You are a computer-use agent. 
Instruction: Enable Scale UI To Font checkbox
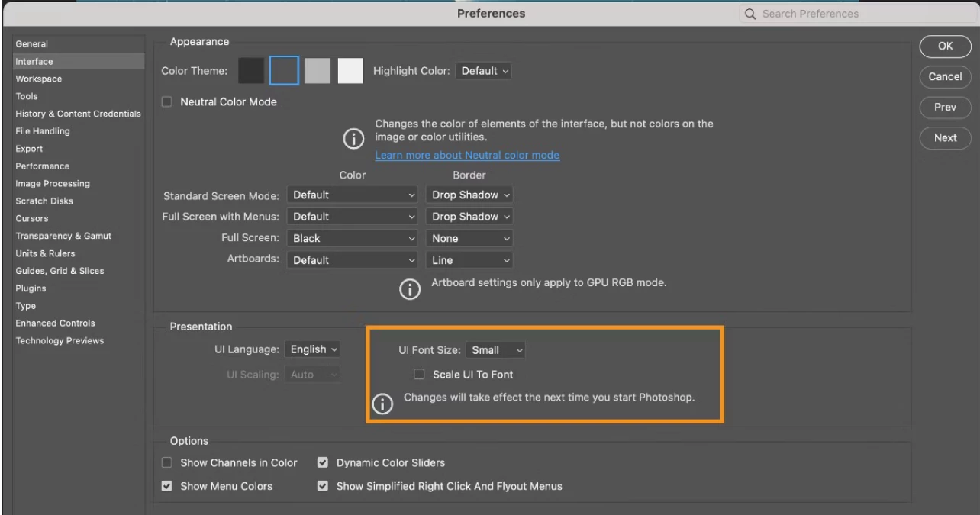(418, 374)
